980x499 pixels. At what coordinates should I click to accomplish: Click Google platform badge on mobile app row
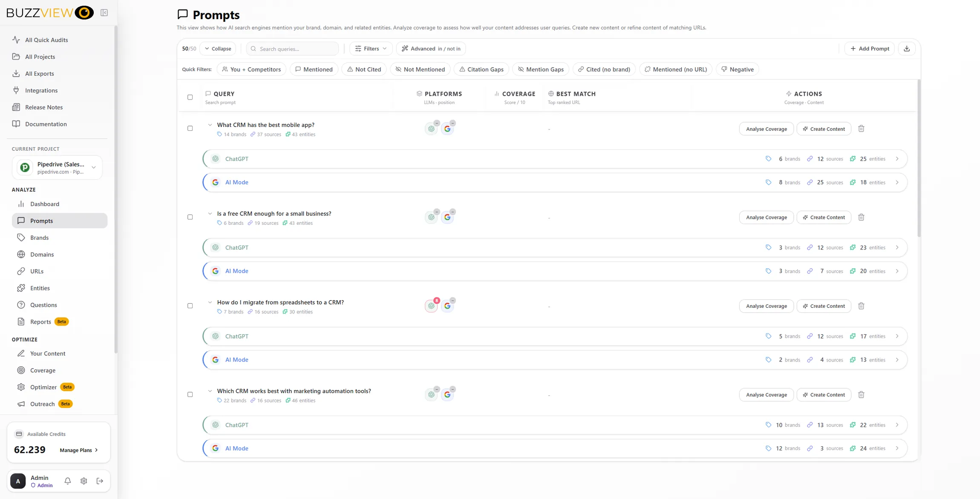[x=447, y=129]
